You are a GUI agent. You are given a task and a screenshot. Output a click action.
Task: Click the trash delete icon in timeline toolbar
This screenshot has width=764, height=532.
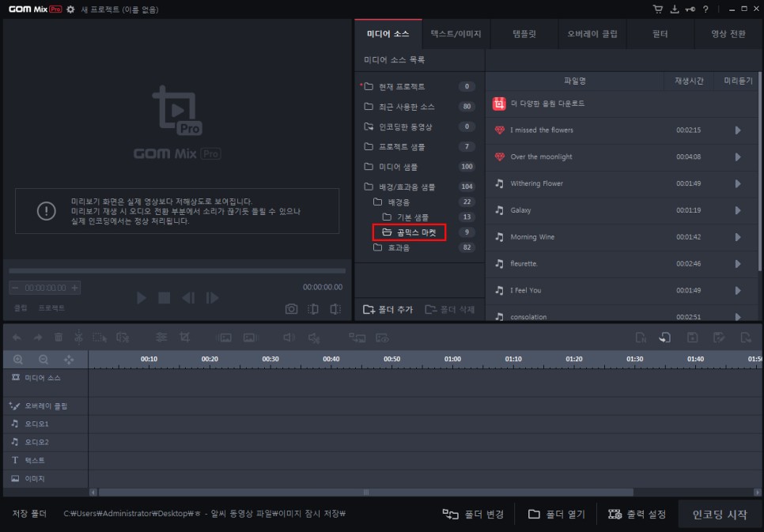(59, 337)
